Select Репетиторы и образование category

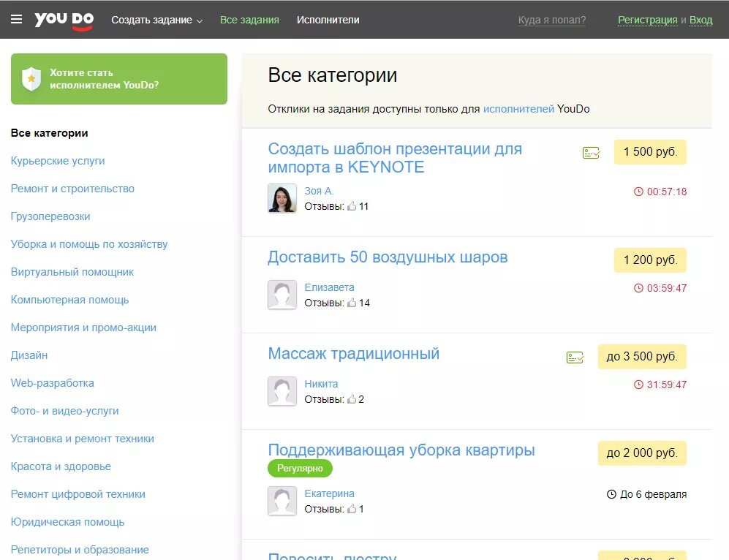point(80,550)
